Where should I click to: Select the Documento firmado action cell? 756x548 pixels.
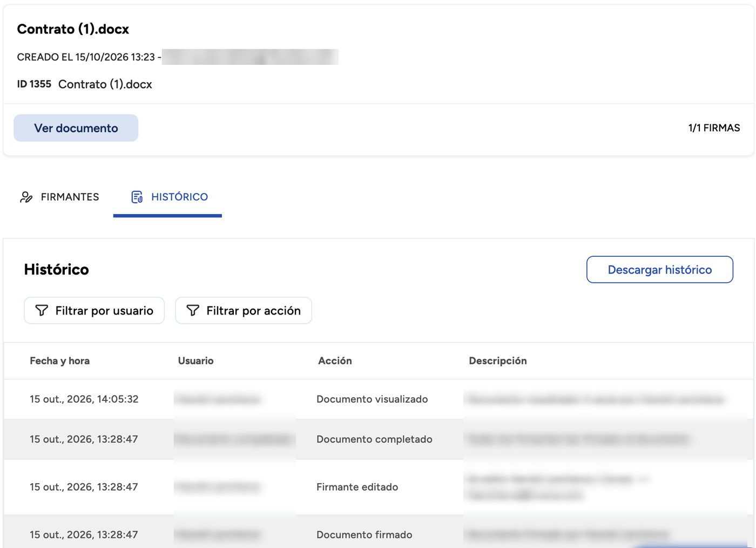364,534
